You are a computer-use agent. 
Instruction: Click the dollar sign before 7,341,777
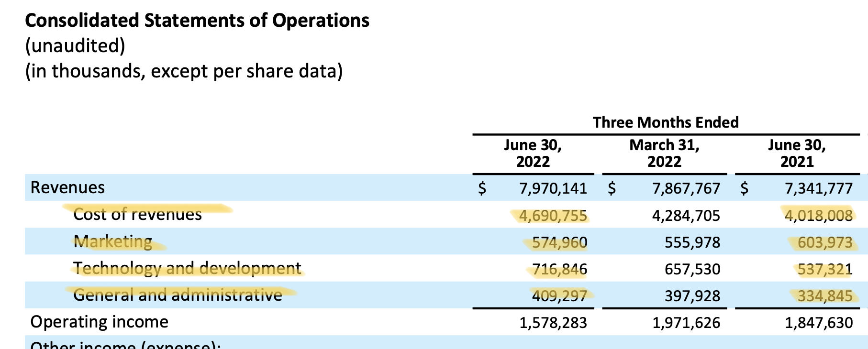pos(745,188)
